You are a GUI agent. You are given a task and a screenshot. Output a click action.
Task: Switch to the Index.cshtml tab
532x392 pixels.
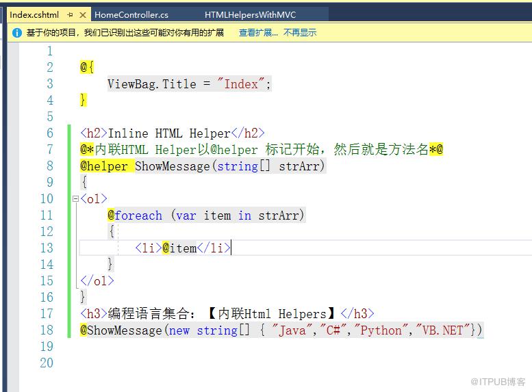point(34,15)
